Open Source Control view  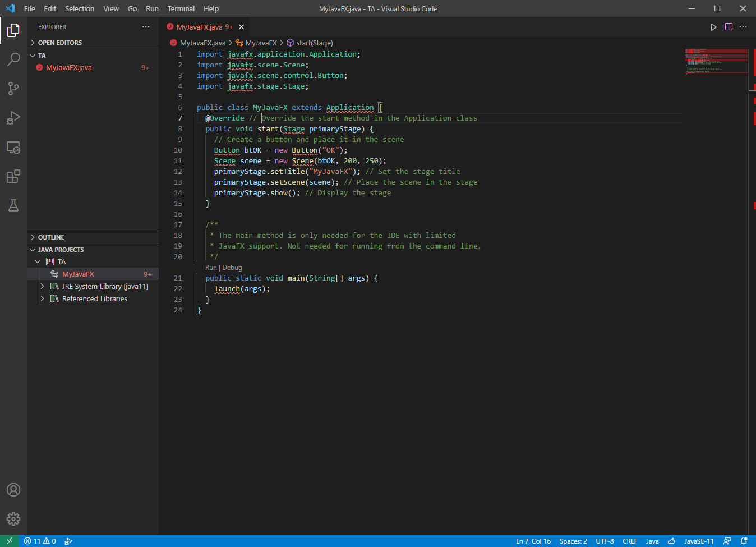(x=13, y=88)
